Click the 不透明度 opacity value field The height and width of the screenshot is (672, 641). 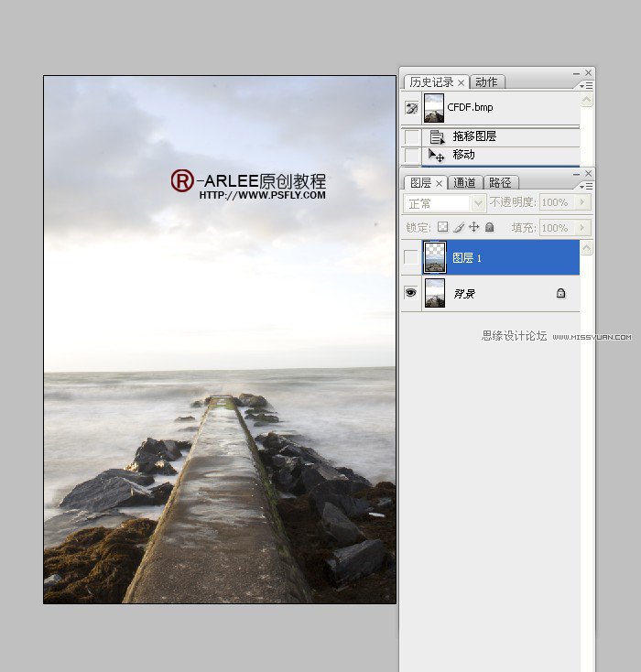pyautogui.click(x=557, y=202)
